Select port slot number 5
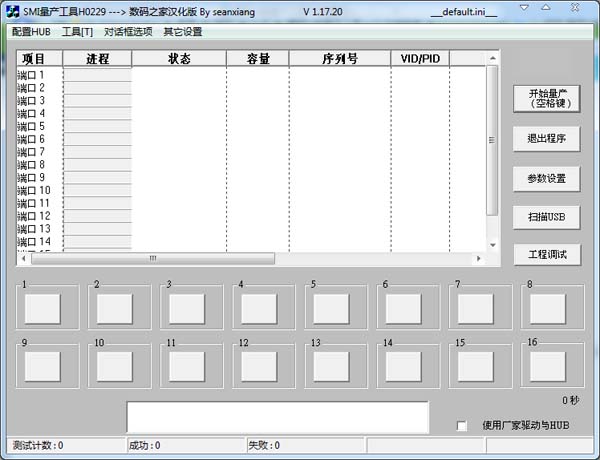The image size is (600, 460). (331, 309)
